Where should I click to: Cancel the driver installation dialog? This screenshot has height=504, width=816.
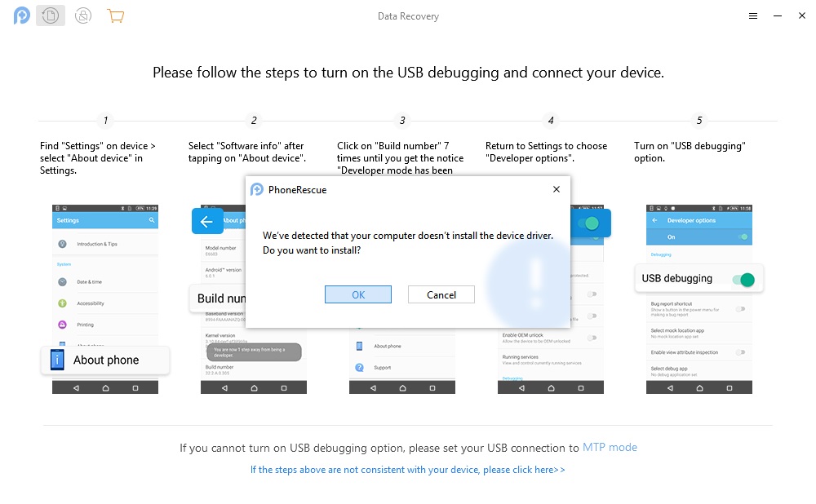(x=441, y=294)
